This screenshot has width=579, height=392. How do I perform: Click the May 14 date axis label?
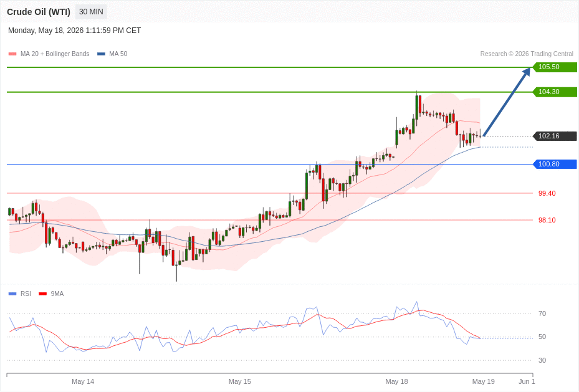pyautogui.click(x=83, y=381)
